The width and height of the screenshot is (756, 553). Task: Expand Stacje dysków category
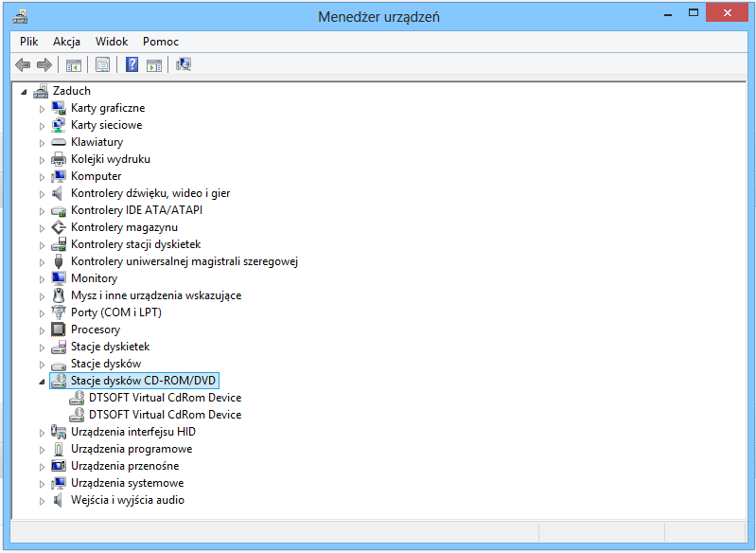[x=42, y=365]
